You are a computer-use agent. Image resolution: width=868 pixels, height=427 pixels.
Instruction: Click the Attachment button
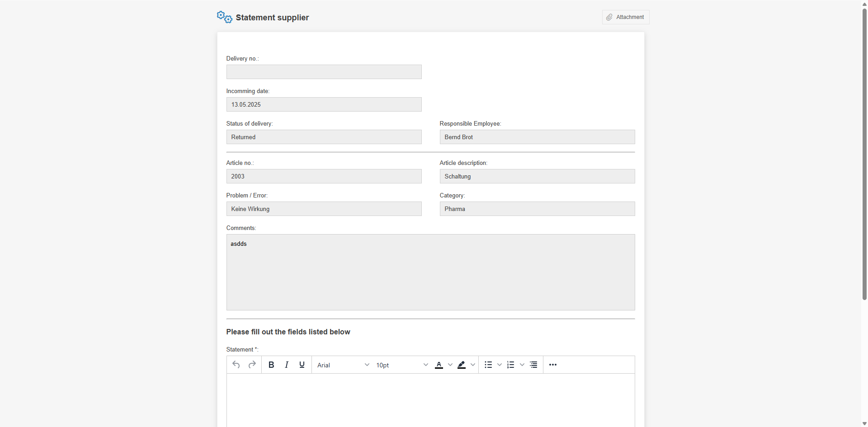pos(626,17)
